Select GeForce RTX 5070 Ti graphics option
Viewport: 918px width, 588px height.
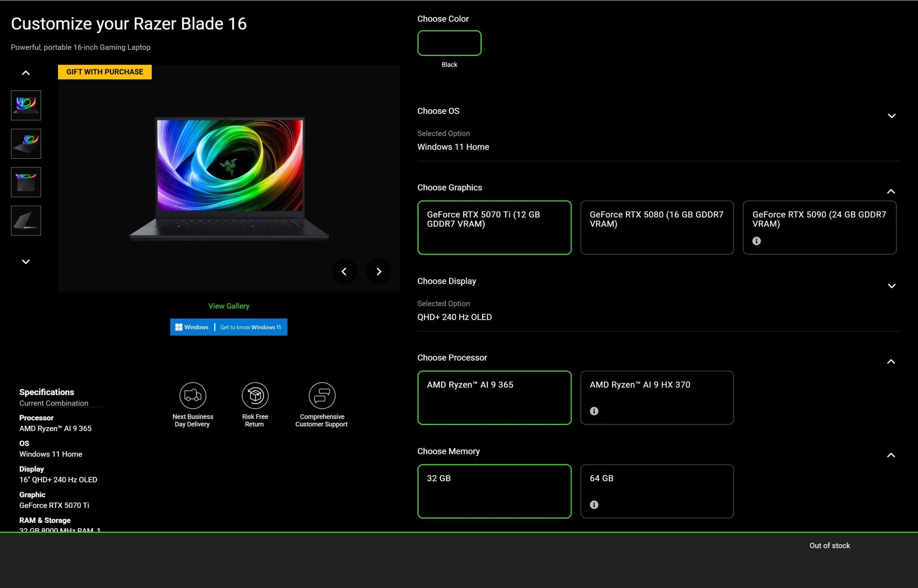coord(495,228)
